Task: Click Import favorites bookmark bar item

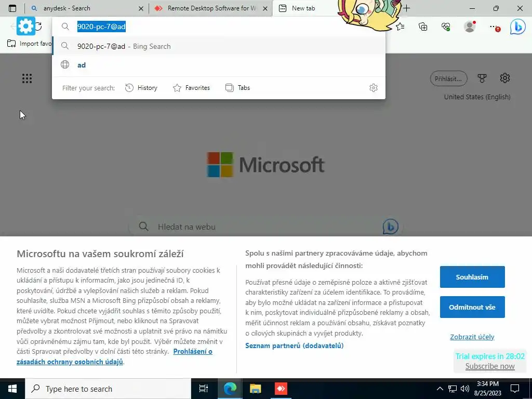Action: (29, 44)
